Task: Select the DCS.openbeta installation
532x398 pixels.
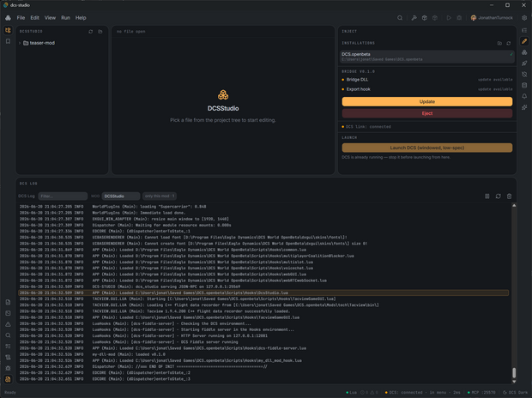Action: click(x=427, y=57)
